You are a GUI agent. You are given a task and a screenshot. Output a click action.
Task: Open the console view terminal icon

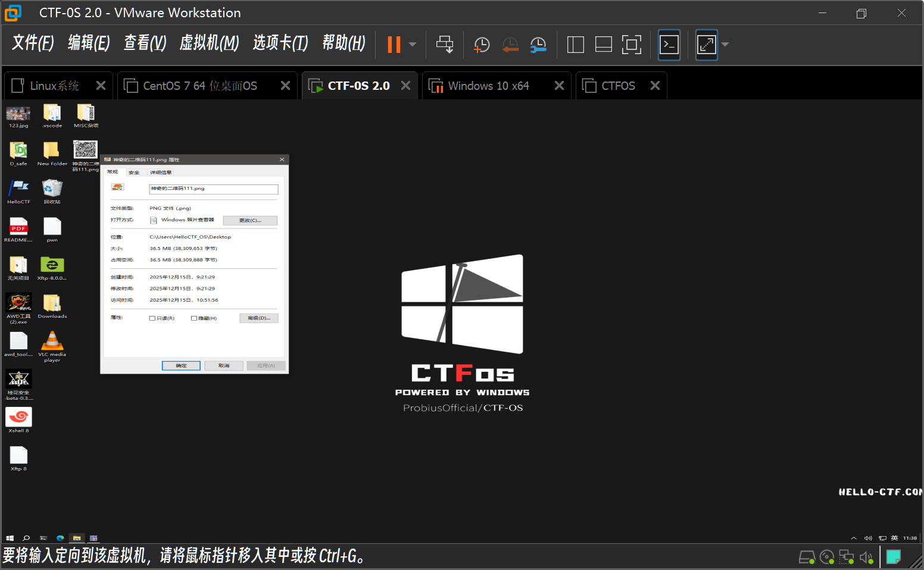coord(669,45)
